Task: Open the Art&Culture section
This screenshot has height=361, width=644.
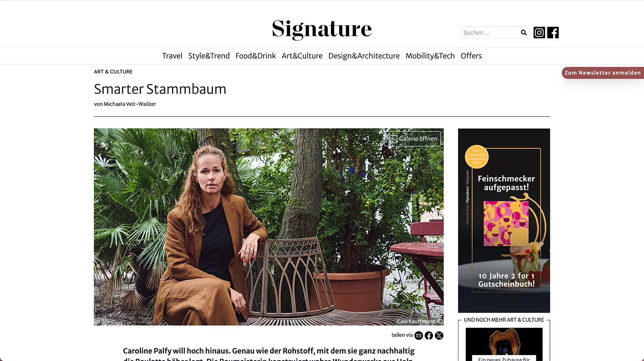Action: pyautogui.click(x=302, y=56)
